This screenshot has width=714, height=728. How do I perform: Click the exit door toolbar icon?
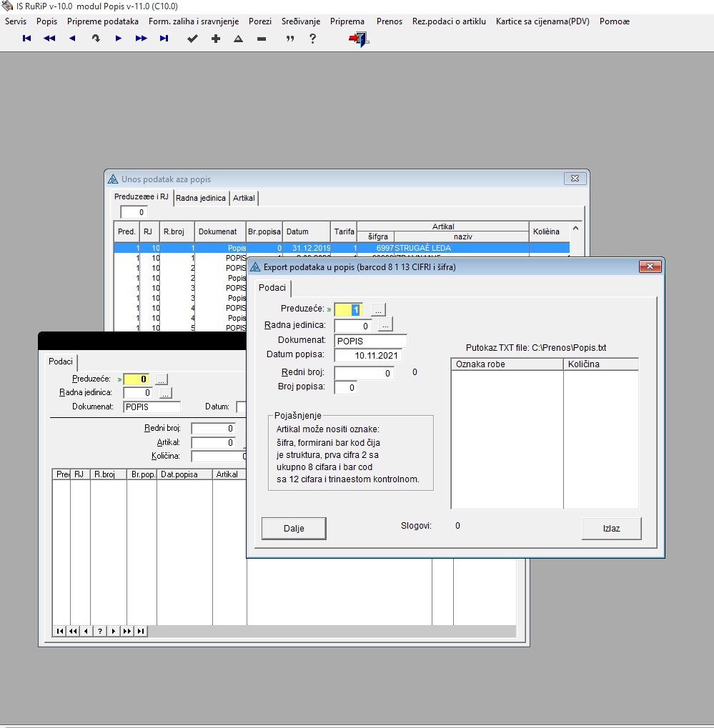358,39
